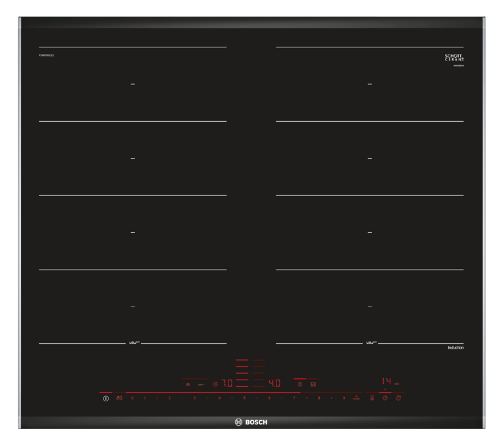499x448 pixels.
Task: Select the top-left cooking zone marker
Action: [x=133, y=85]
